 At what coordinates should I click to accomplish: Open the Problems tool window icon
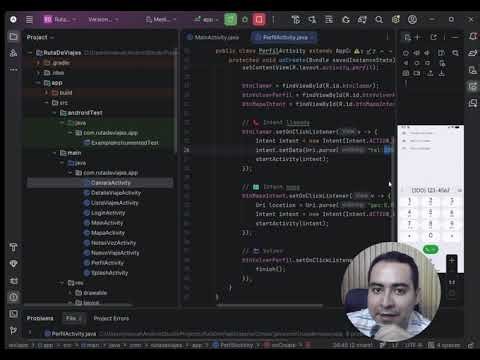(x=13, y=297)
